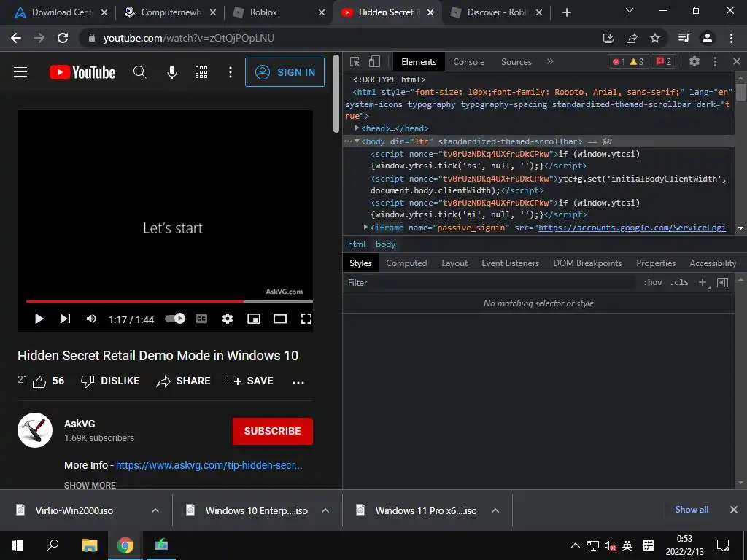Image resolution: width=747 pixels, height=560 pixels.
Task: Open YouTube hamburger guide menu
Action: [x=20, y=72]
